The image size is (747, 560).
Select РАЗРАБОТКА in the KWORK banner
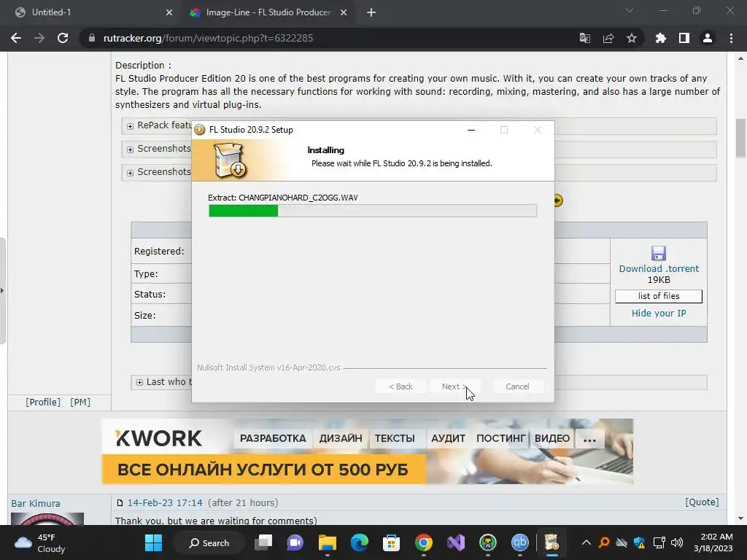point(273,438)
